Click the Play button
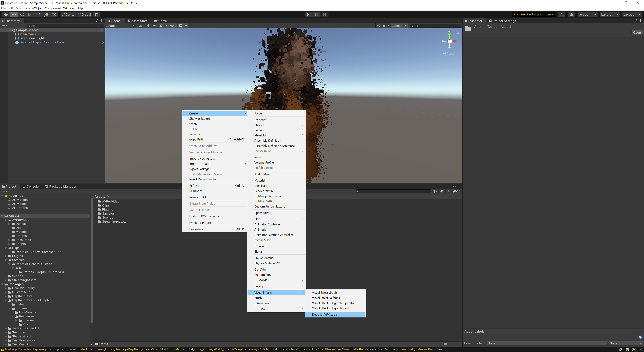 [308, 14]
